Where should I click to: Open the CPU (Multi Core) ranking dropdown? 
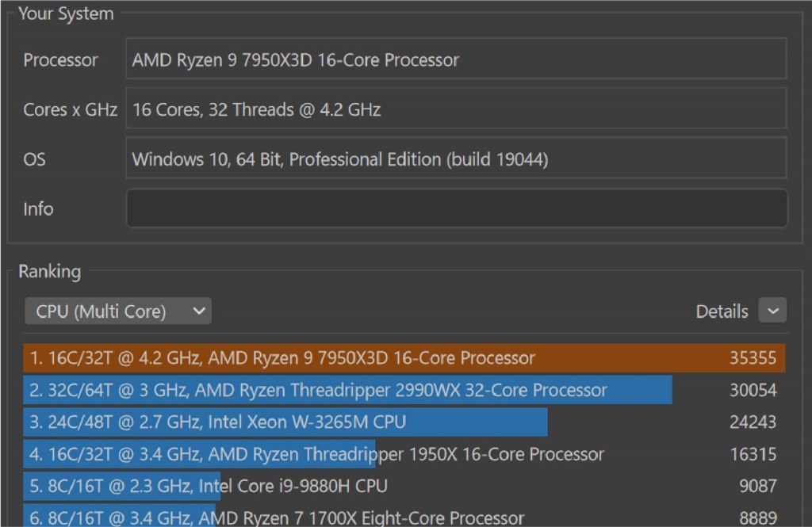pyautogui.click(x=117, y=311)
